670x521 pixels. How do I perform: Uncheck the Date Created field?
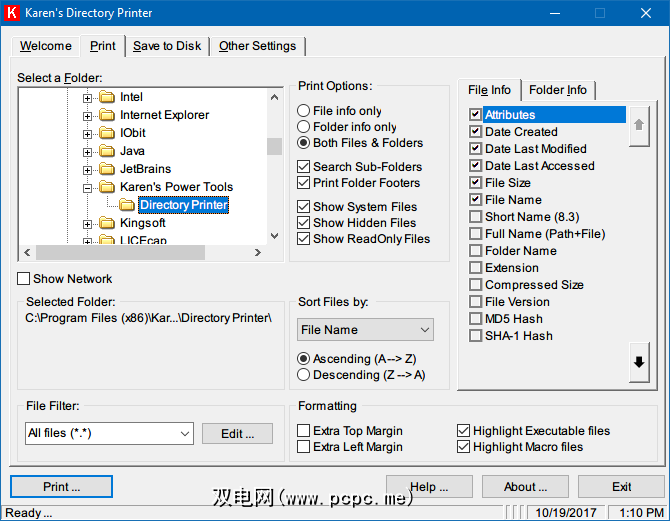coord(475,132)
